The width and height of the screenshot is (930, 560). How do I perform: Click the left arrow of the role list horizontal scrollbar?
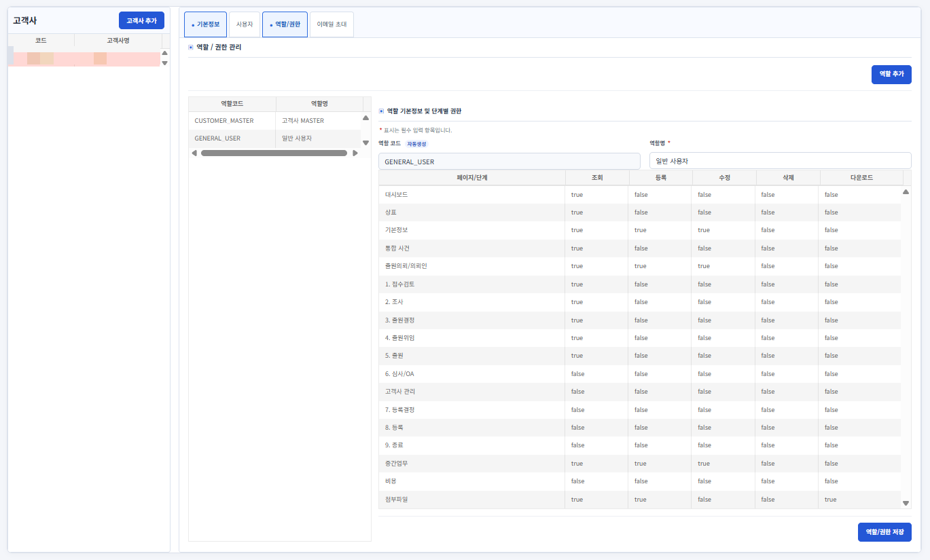click(x=194, y=153)
